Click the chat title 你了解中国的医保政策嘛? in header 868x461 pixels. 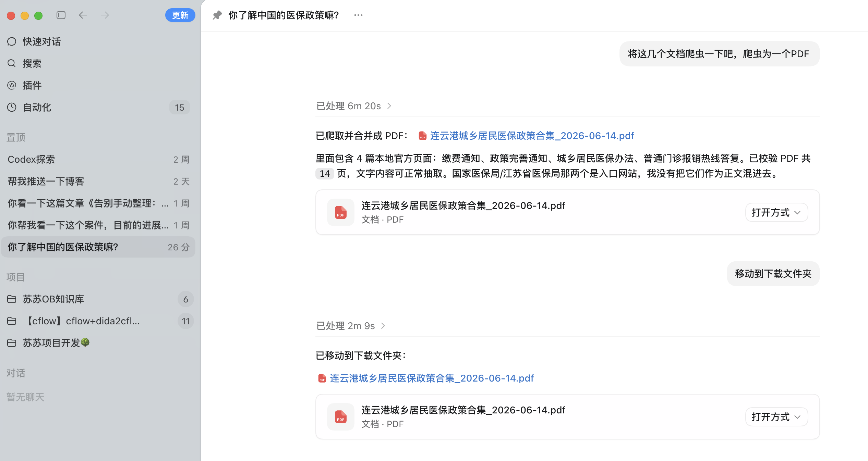pos(284,15)
